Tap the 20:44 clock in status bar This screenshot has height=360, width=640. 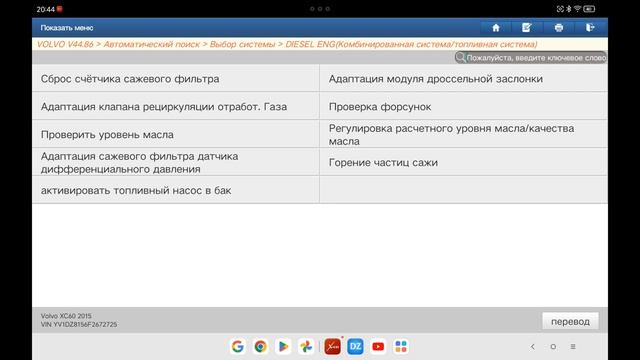click(x=45, y=9)
